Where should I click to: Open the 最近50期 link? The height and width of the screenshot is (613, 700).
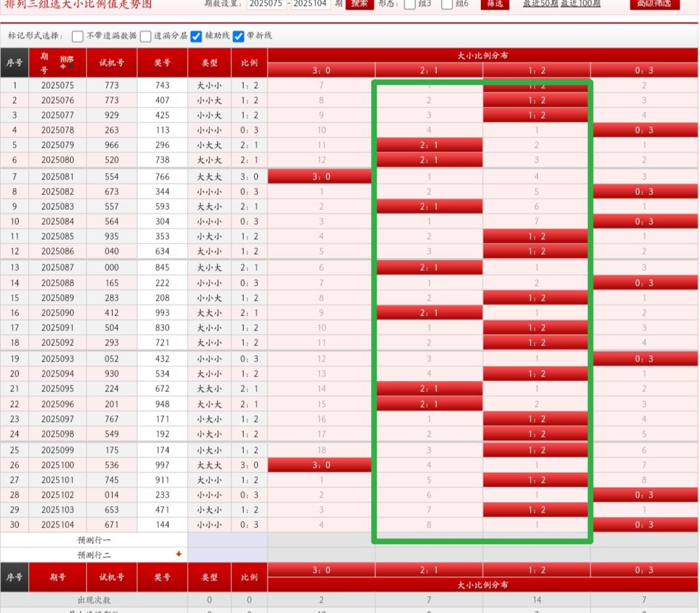pos(540,4)
